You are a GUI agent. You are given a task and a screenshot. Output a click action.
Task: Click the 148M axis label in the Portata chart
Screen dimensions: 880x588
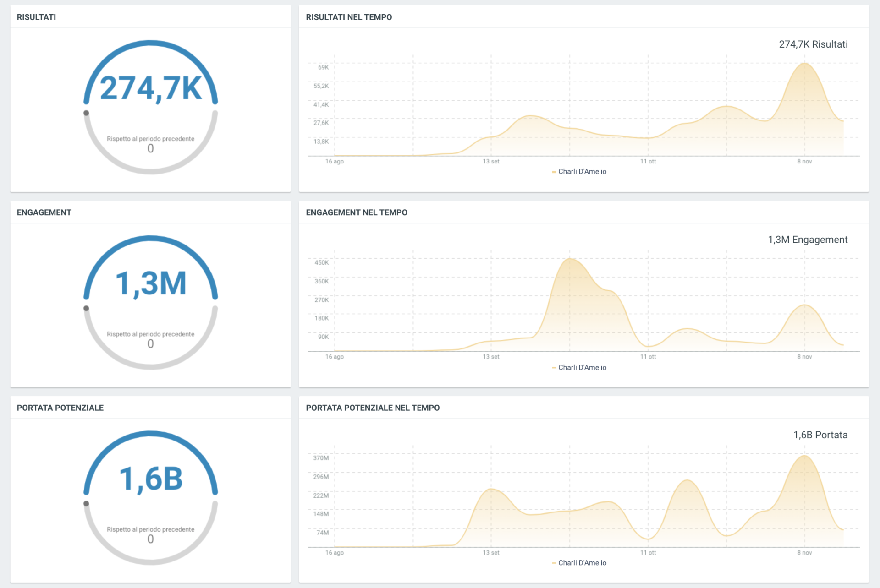click(321, 514)
